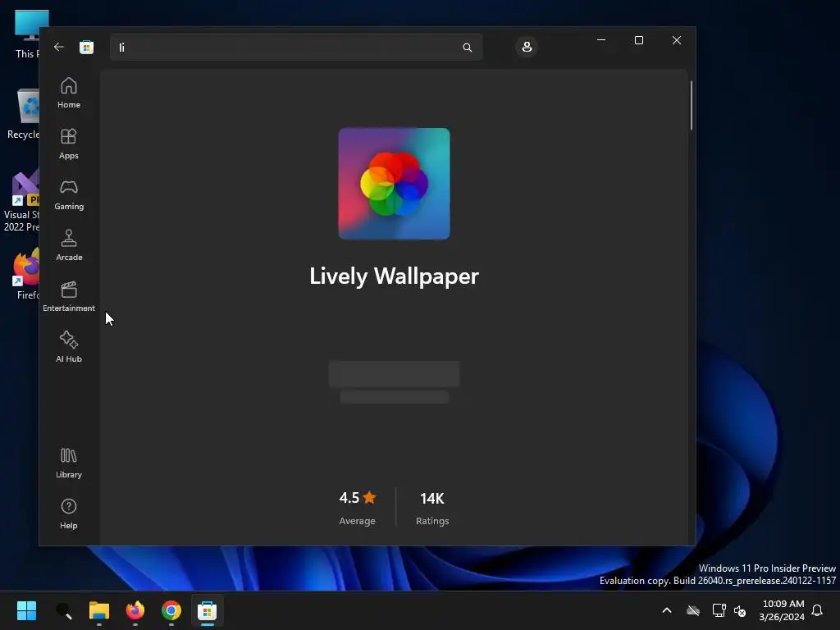The image size is (840, 630).
Task: Select the Recycle Bin desktop icon
Action: 24,113
